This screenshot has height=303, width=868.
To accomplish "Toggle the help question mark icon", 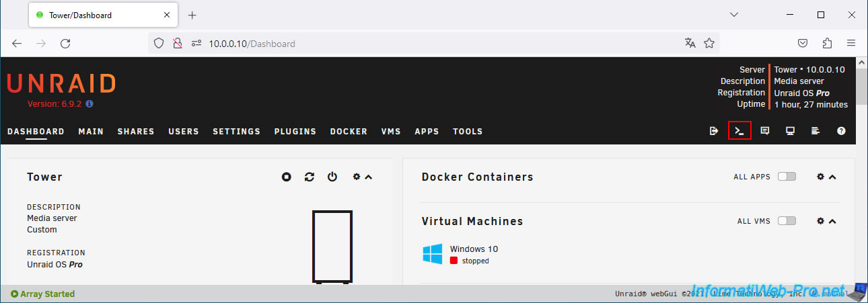I will point(841,131).
